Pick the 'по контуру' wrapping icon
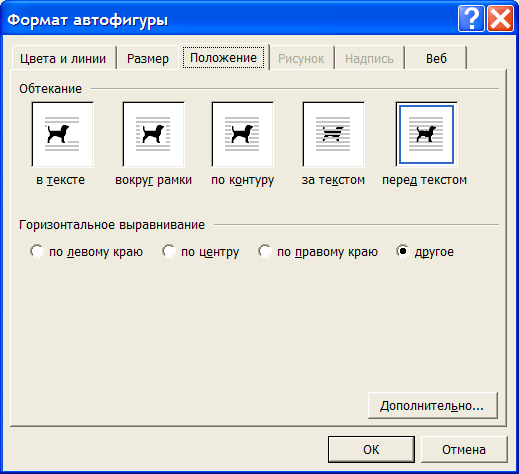519x474 pixels. 242,134
